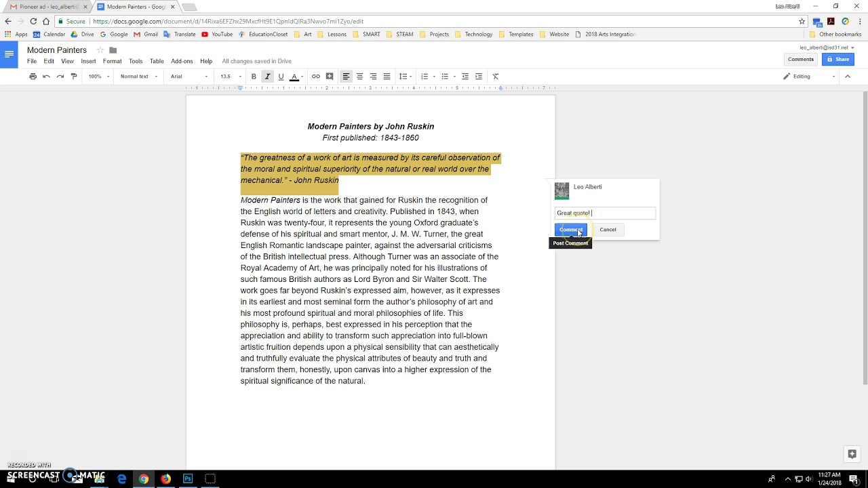868x488 pixels.
Task: Select the Paint format tool
Action: point(74,77)
